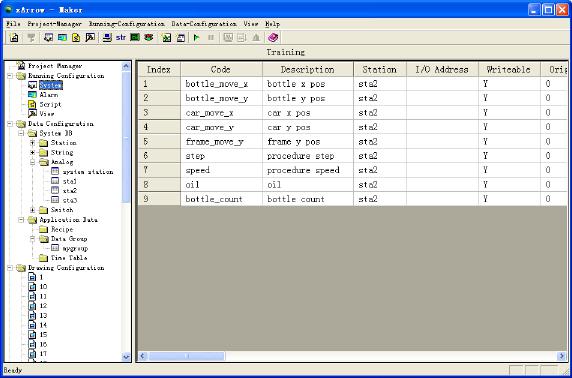
Task: Expand the Station folder
Action: [x=32, y=143]
